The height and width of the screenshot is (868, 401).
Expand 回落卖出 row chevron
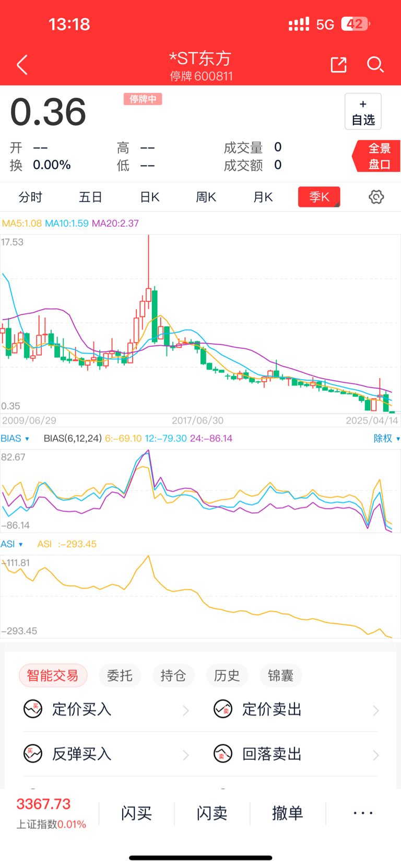tap(376, 755)
